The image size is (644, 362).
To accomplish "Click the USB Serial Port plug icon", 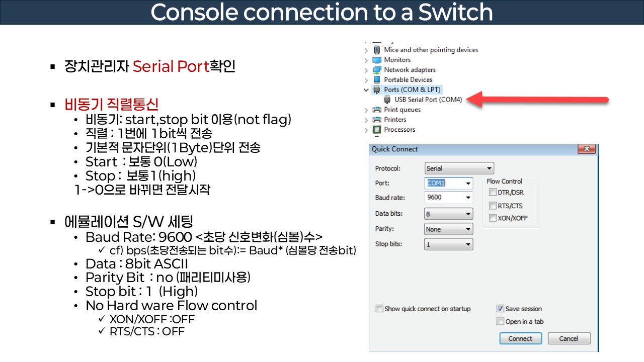I will (387, 100).
